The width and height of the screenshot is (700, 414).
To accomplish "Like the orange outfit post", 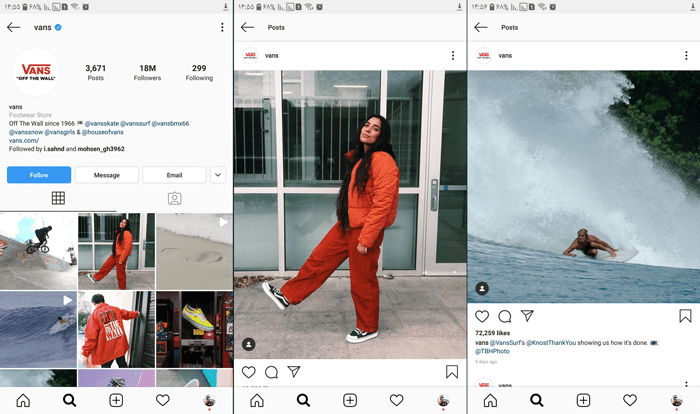I will (249, 372).
